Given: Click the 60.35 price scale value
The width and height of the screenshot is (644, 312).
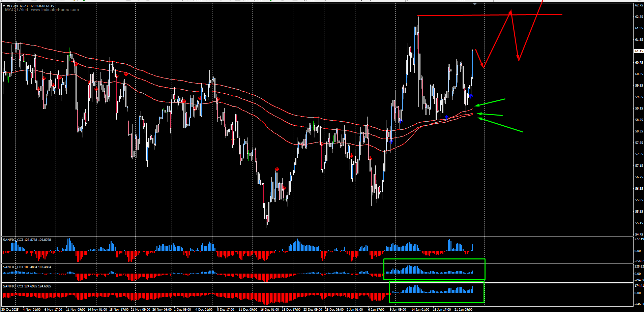Looking at the screenshot, I should tap(639, 74).
